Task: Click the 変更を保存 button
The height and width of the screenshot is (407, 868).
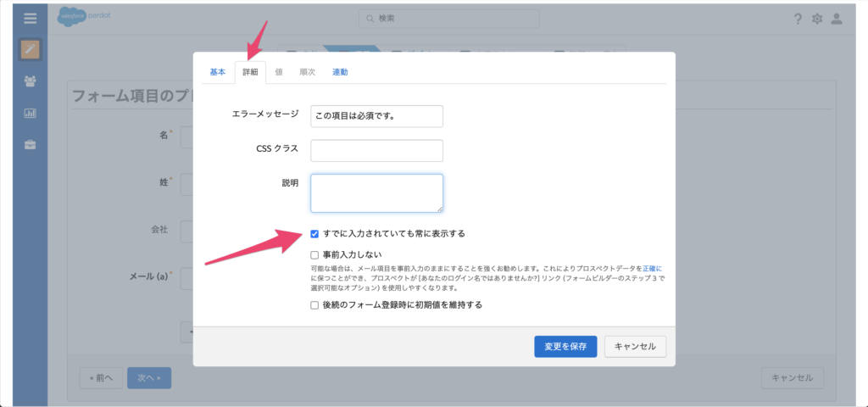Action: tap(565, 347)
